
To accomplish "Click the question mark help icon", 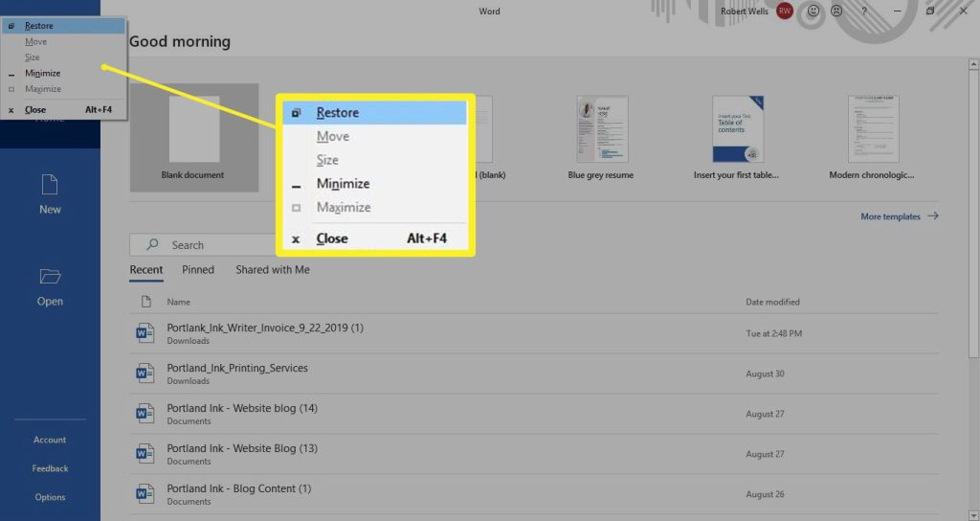I will [864, 11].
